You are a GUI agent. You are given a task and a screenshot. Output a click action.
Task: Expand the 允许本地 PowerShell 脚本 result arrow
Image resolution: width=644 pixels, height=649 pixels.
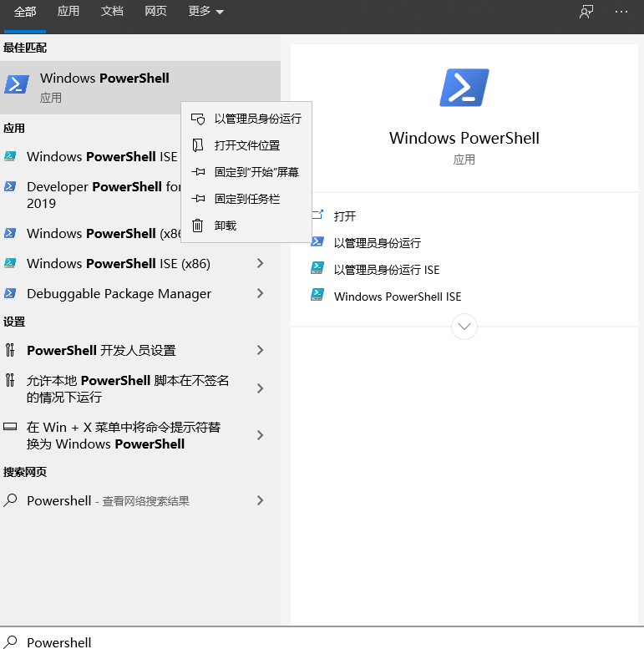tap(260, 388)
